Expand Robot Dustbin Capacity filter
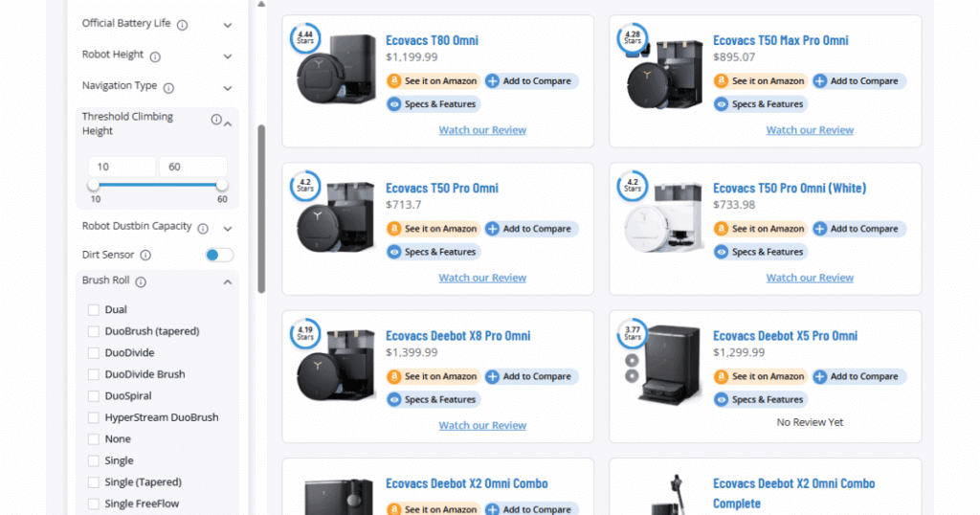 tap(228, 229)
